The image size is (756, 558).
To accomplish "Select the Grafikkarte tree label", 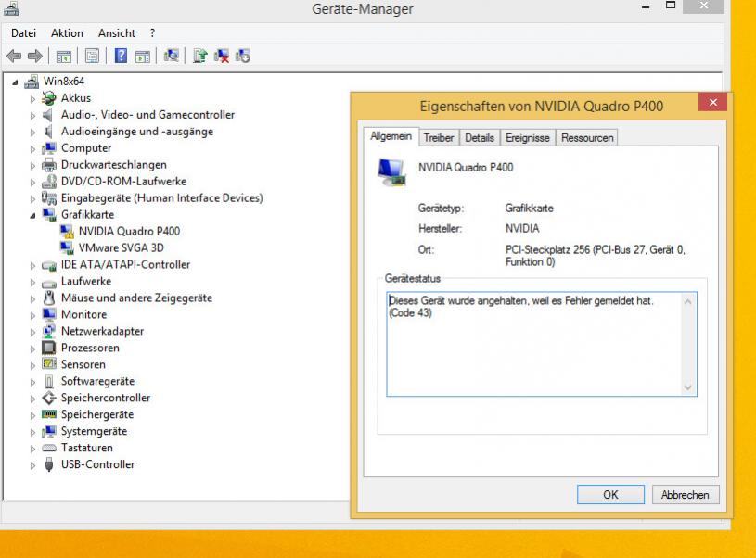I will point(87,214).
